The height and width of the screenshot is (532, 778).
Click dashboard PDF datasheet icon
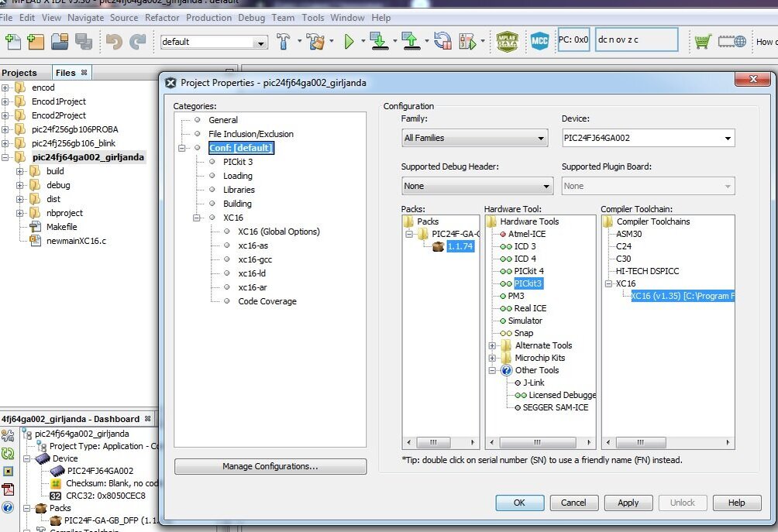tap(8, 489)
